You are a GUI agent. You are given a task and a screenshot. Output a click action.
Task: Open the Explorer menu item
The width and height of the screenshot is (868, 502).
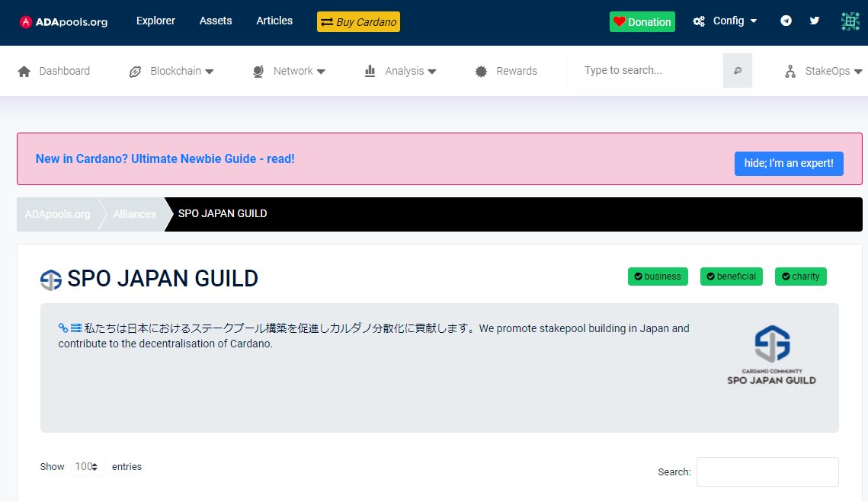coord(155,21)
